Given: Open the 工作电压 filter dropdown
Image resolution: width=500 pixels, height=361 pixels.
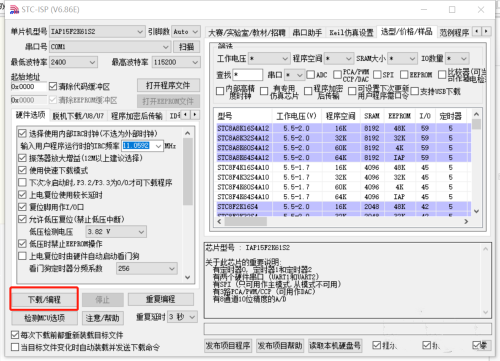Looking at the screenshot, I should [x=269, y=59].
